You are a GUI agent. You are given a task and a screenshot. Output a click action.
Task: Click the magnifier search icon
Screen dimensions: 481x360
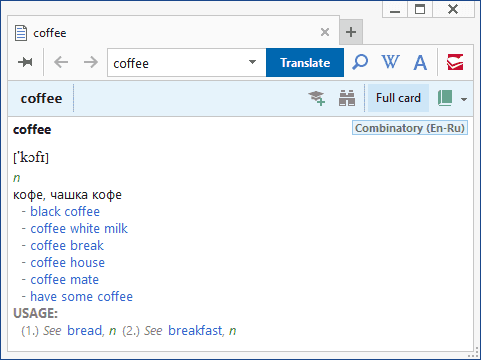[360, 62]
